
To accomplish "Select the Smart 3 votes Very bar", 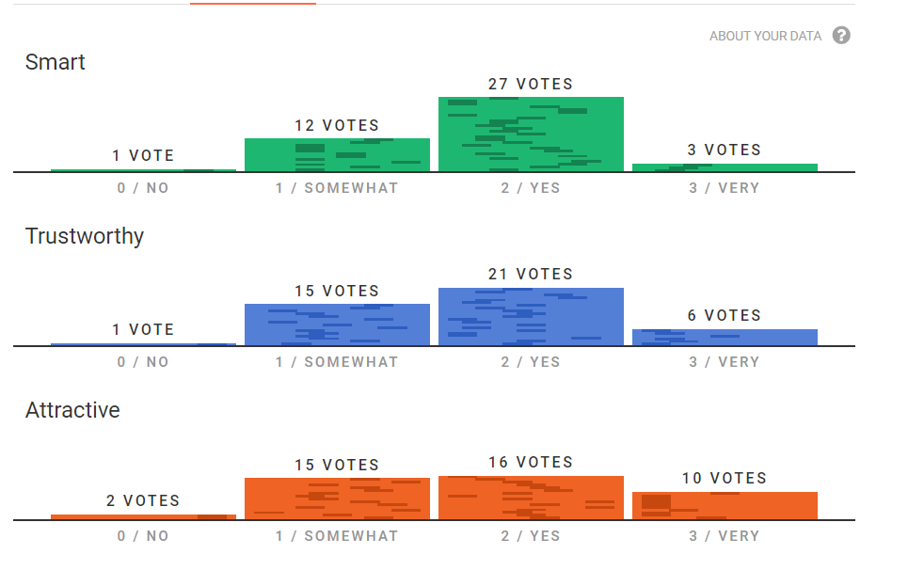I will (x=725, y=167).
